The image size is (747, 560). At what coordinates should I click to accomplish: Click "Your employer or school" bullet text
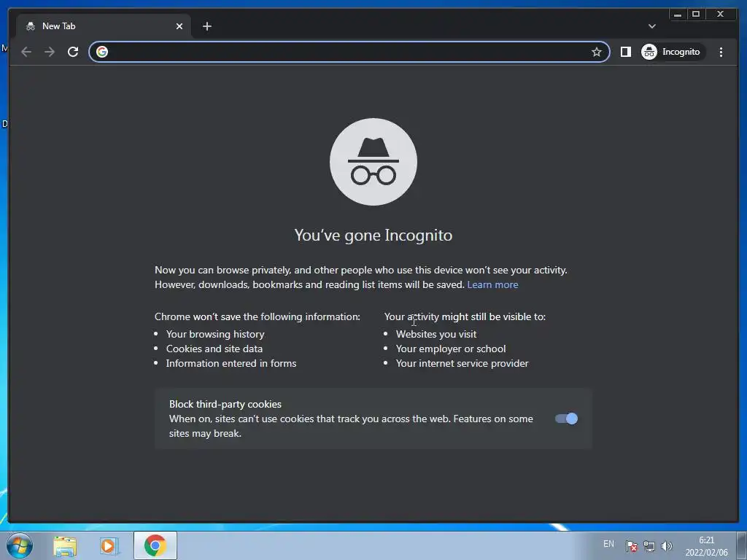(451, 349)
